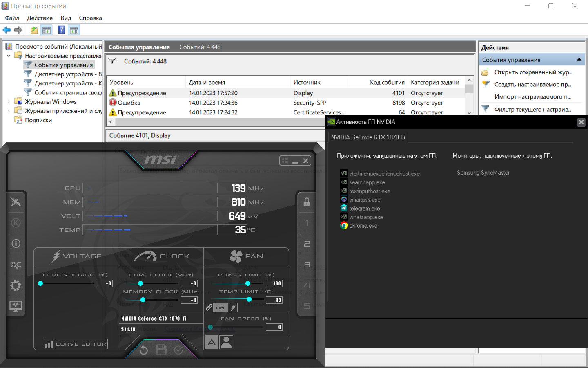Click the Telegram icon in NVIDIA activity list

click(x=344, y=209)
